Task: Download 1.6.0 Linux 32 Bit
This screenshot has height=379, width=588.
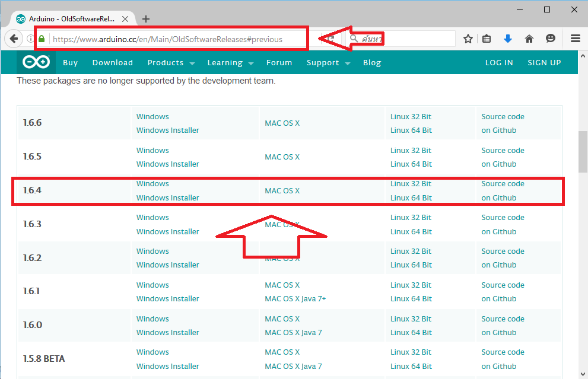Action: (411, 319)
